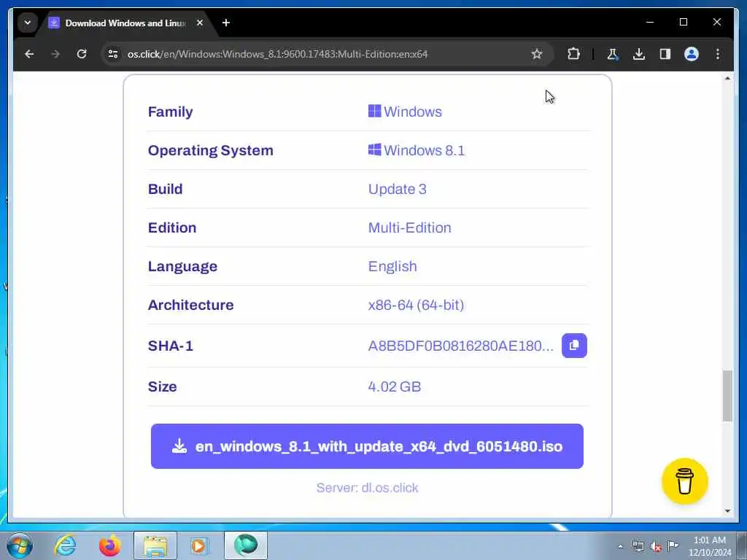Select the Download Windows and Linux tab

[125, 23]
